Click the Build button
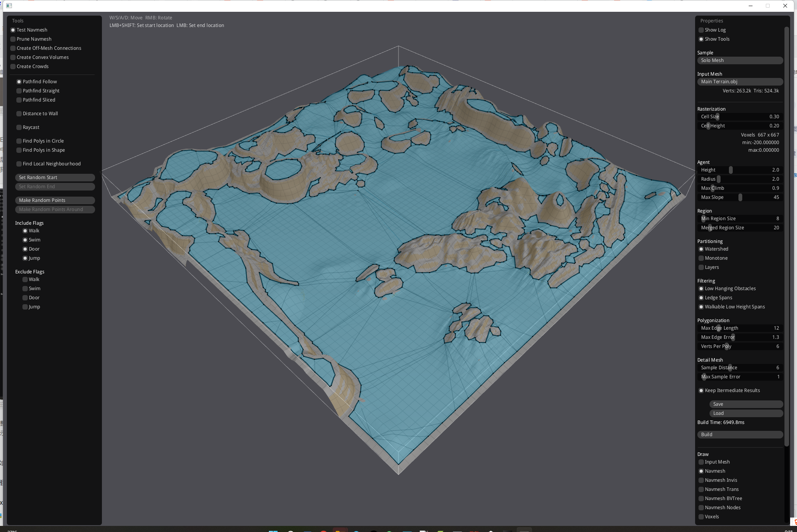 (740, 435)
